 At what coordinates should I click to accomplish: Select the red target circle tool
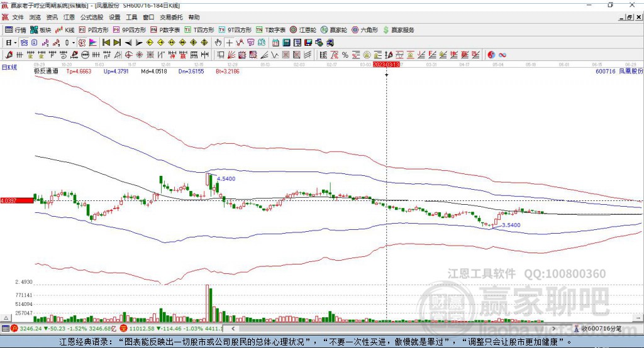pyautogui.click(x=128, y=55)
